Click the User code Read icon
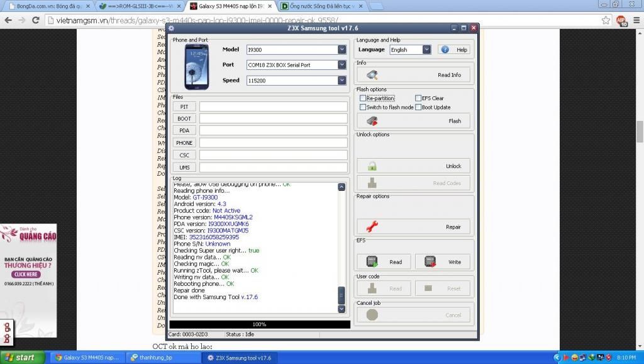644x364 pixels. (372, 288)
